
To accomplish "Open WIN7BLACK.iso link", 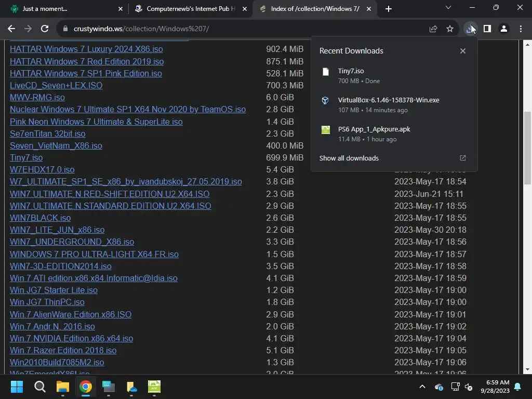I will tap(40, 218).
